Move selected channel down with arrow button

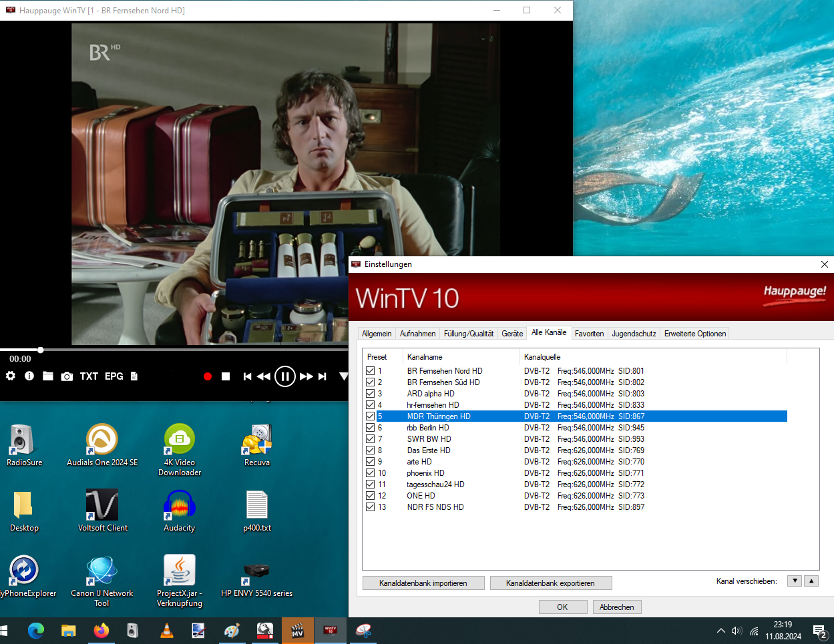[x=795, y=581]
